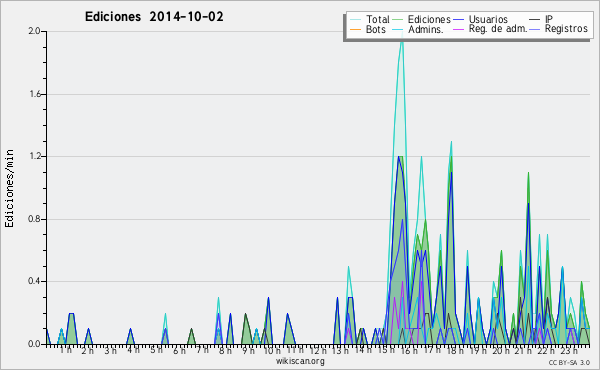The image size is (600, 370).
Task: Click the Usuarios blue legend line
Action: point(458,20)
